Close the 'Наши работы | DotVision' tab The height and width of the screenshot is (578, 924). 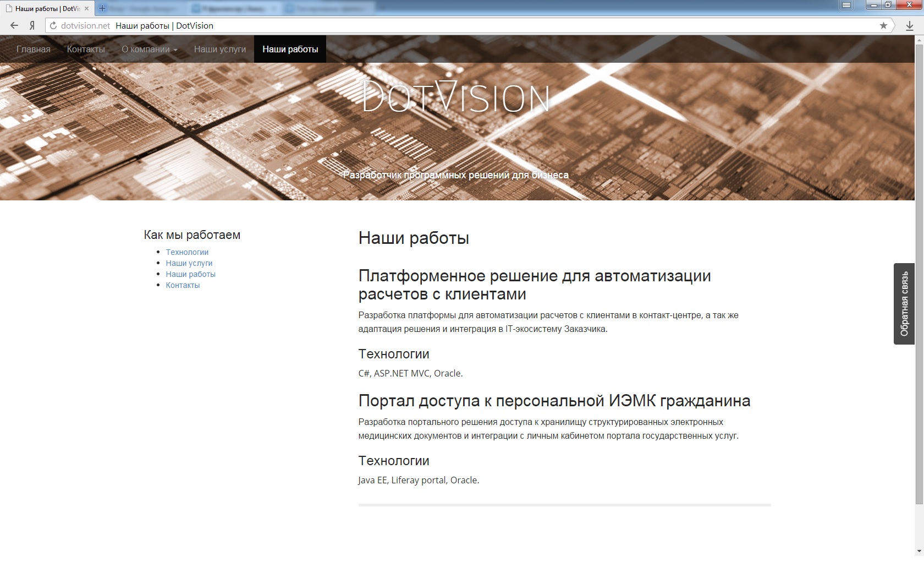tap(86, 8)
